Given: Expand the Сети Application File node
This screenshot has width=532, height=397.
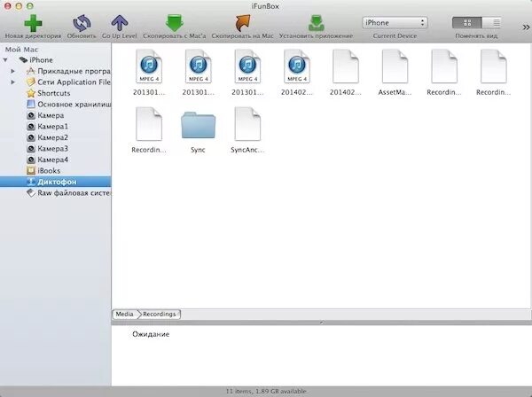Looking at the screenshot, I should (13, 82).
